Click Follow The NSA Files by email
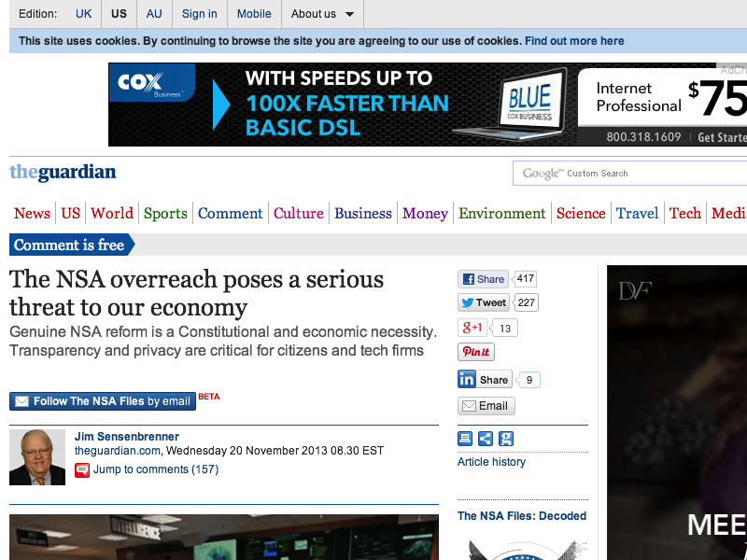747x560 pixels. tap(103, 401)
